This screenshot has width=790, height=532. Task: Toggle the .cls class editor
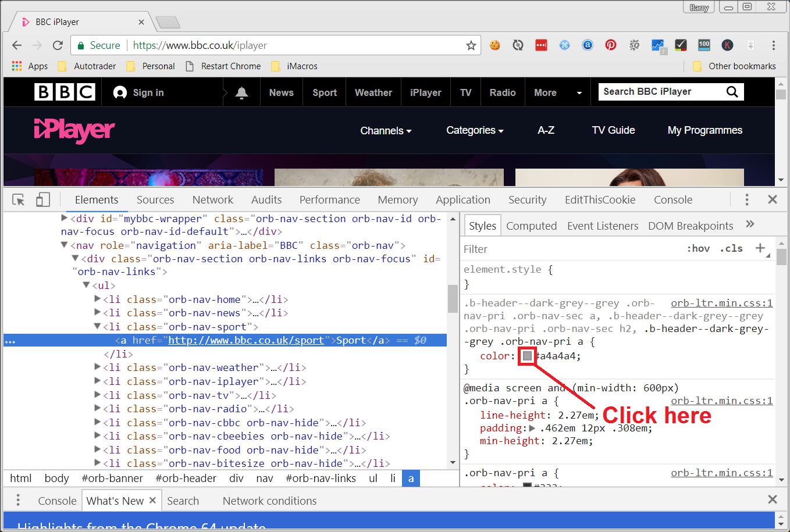click(x=731, y=248)
